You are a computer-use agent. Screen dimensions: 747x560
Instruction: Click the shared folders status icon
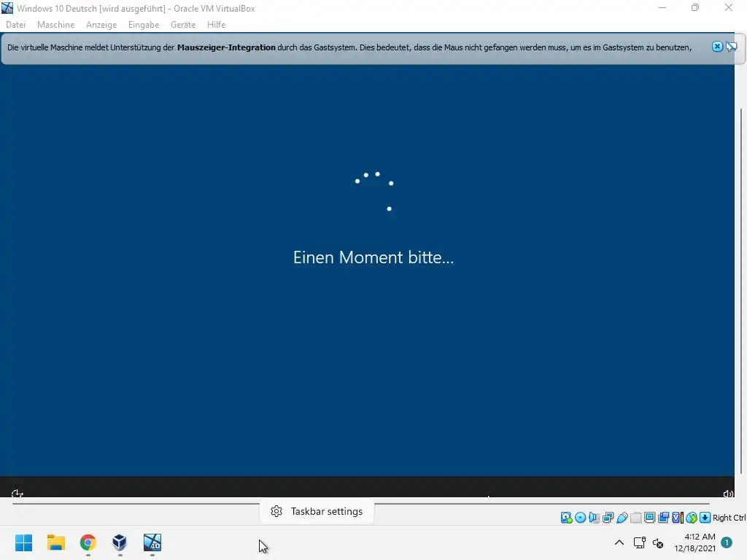pos(636,518)
